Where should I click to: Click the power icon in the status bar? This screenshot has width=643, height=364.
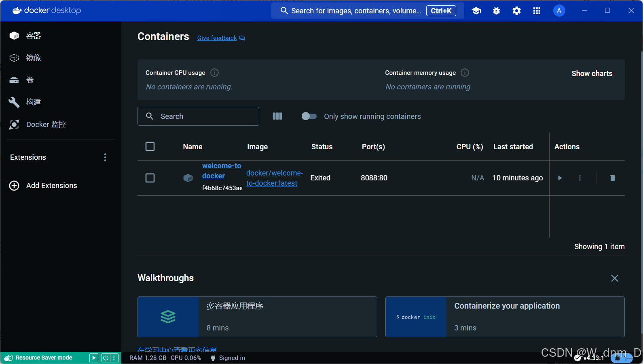(106, 358)
